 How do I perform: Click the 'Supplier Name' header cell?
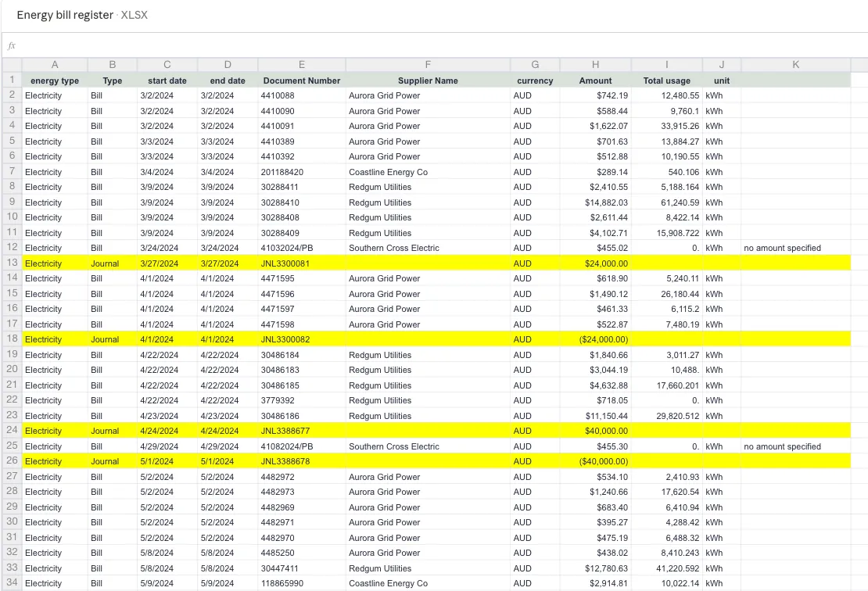(x=428, y=81)
